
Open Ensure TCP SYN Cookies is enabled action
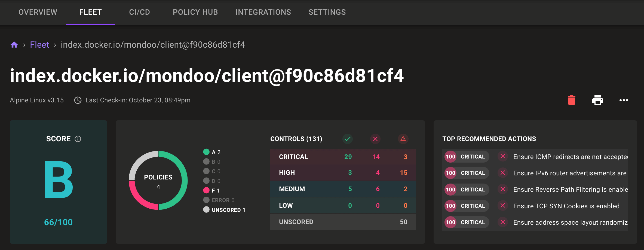[x=566, y=206]
